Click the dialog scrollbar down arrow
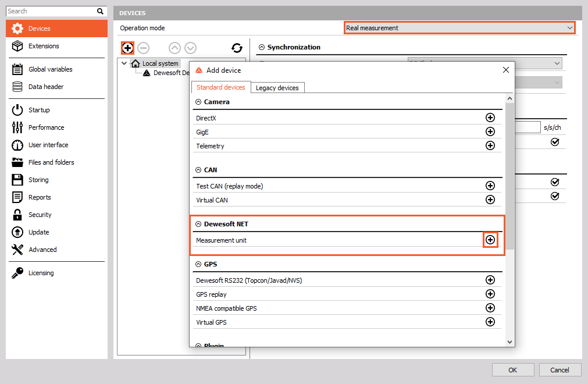Image resolution: width=588 pixels, height=384 pixels. point(509,342)
